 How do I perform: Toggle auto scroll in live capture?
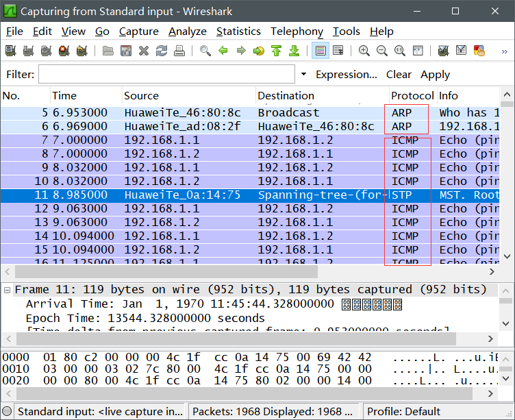[338, 51]
